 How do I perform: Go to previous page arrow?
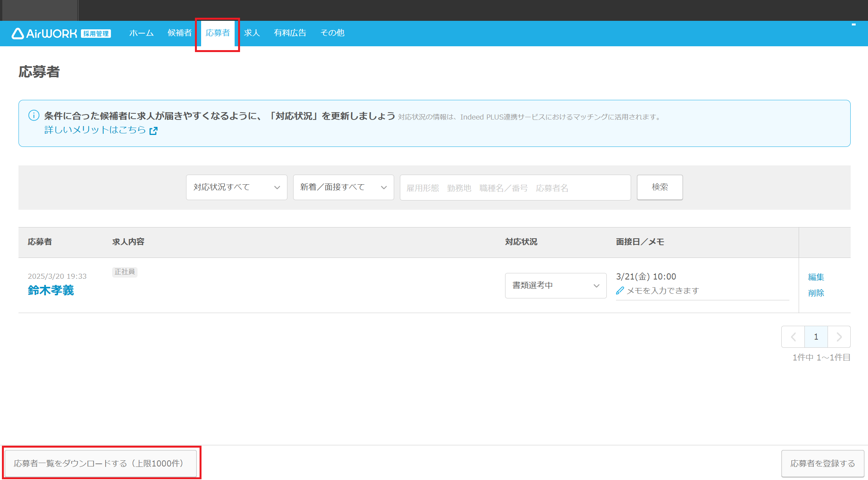[793, 337]
